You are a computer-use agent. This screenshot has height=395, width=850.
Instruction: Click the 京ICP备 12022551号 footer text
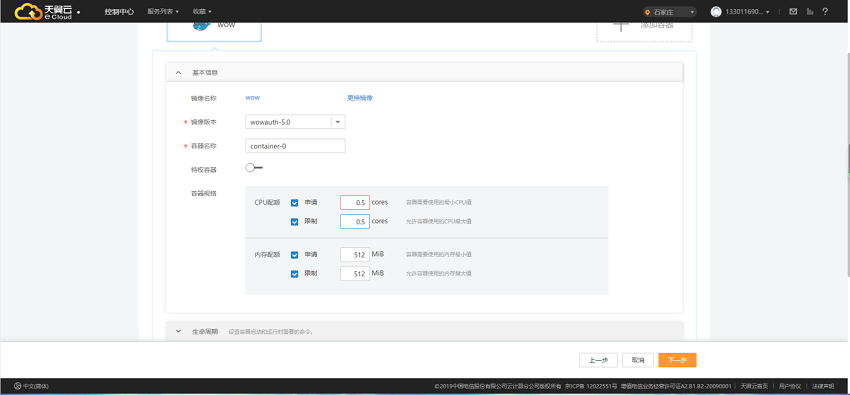point(591,386)
